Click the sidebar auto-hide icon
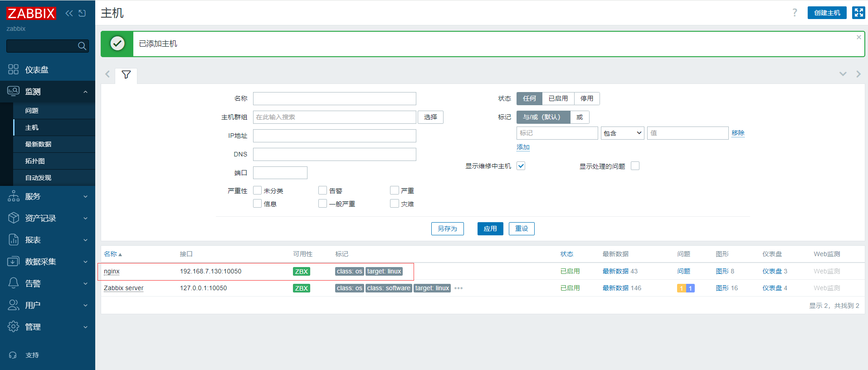868x370 pixels. 82,13
